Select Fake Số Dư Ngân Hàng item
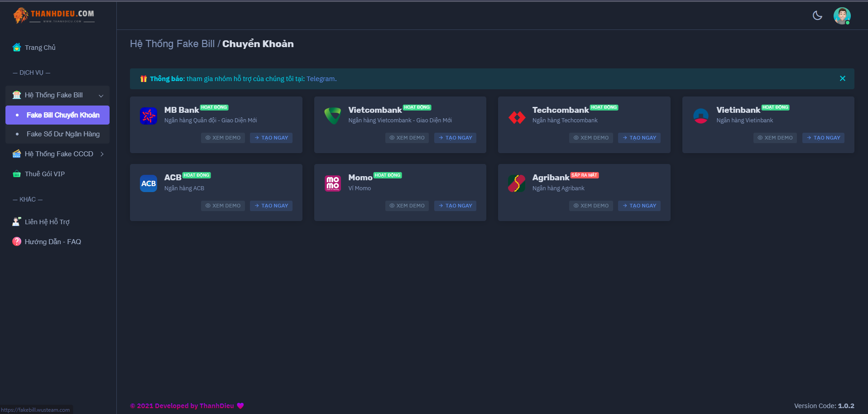The height and width of the screenshot is (414, 868). (63, 134)
